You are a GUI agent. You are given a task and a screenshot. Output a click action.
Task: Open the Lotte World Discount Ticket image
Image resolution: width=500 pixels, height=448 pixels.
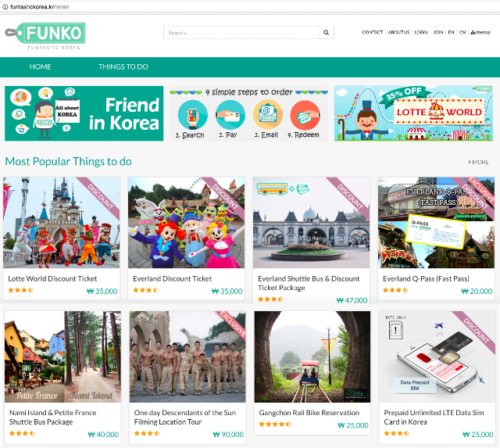(61, 222)
